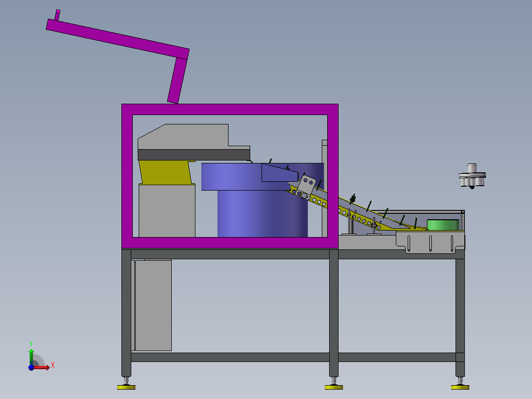Select the long magenta inclined chute arm
The height and width of the screenshot is (399, 532).
pyautogui.click(x=117, y=39)
